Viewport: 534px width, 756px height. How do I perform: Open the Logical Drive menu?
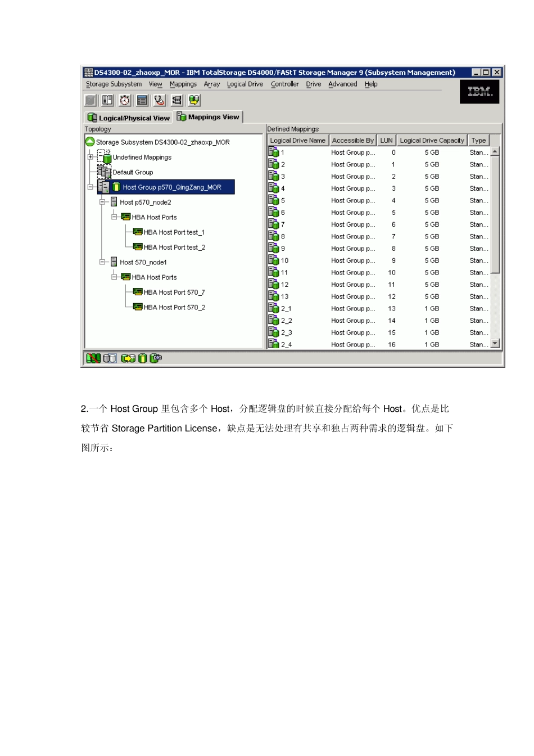(245, 84)
